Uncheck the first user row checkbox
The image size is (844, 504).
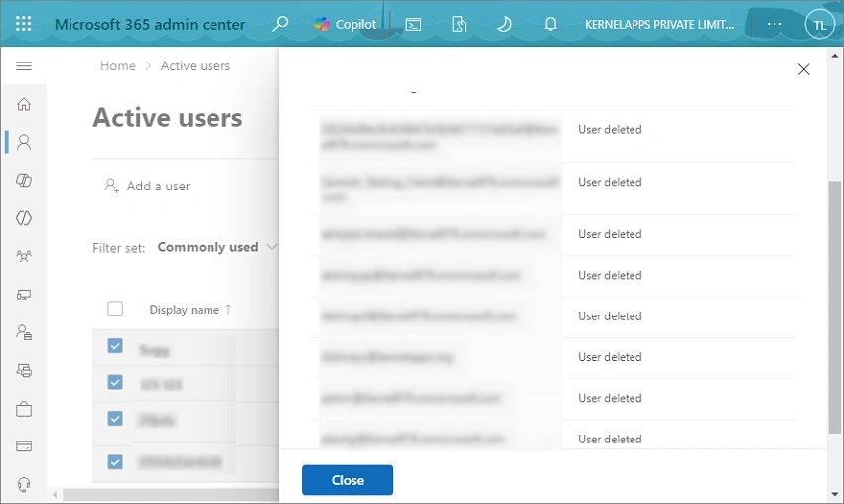tap(115, 346)
